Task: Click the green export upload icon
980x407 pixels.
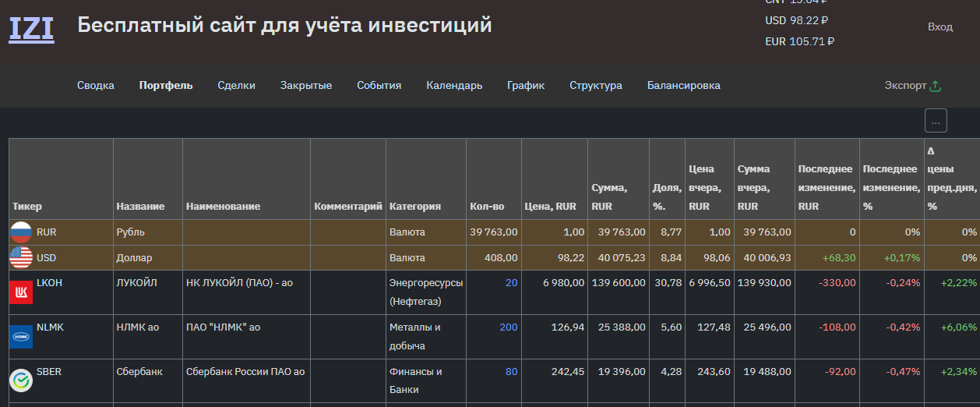Action: (x=936, y=86)
